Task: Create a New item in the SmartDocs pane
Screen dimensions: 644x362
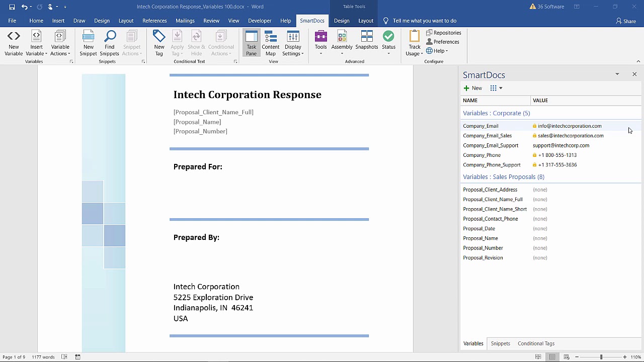Action: (x=473, y=88)
